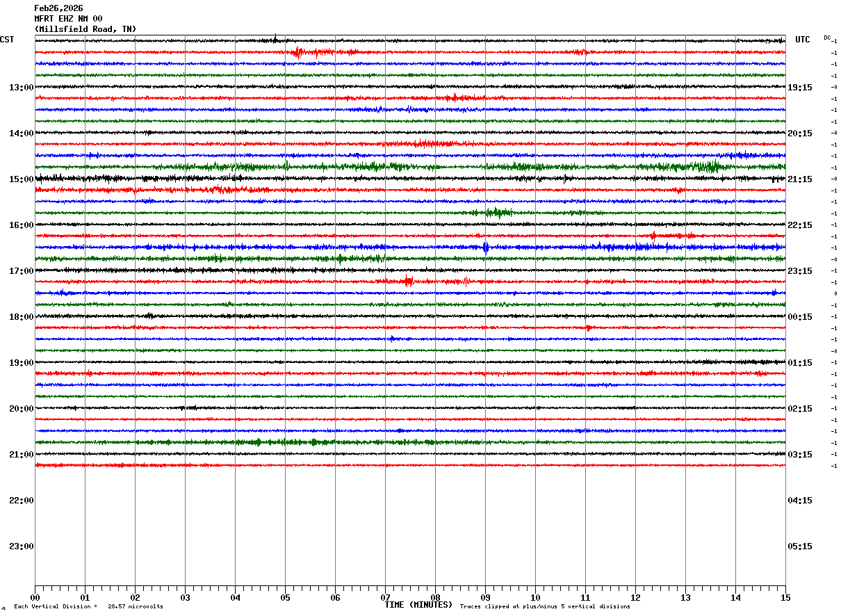Select the date label Feb26,2026
Image resolution: width=841 pixels, height=616 pixels.
point(58,8)
